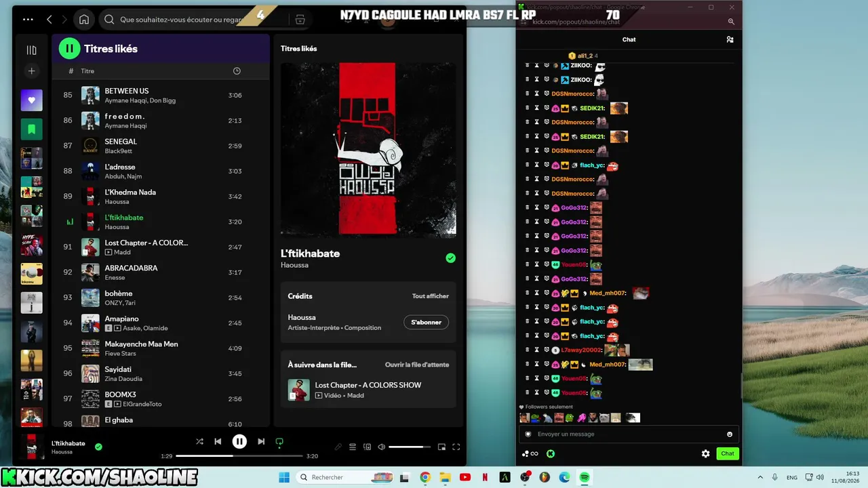Mute Spotify volume speaker icon
868x488 pixels.
(381, 447)
